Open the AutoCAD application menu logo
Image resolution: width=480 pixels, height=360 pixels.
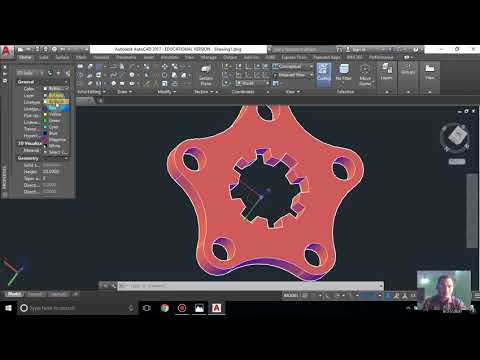[6, 52]
